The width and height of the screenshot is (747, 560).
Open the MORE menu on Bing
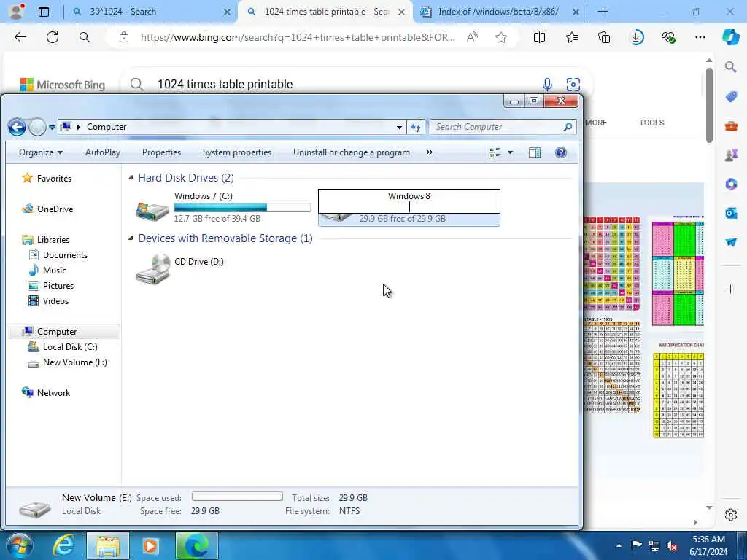coord(595,122)
